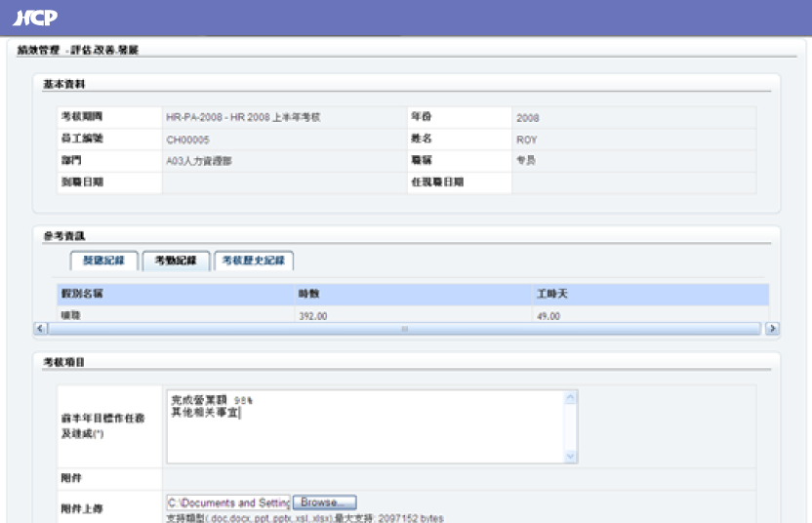812x523 pixels.
Task: Click the employee number CH00005 field
Action: point(187,140)
